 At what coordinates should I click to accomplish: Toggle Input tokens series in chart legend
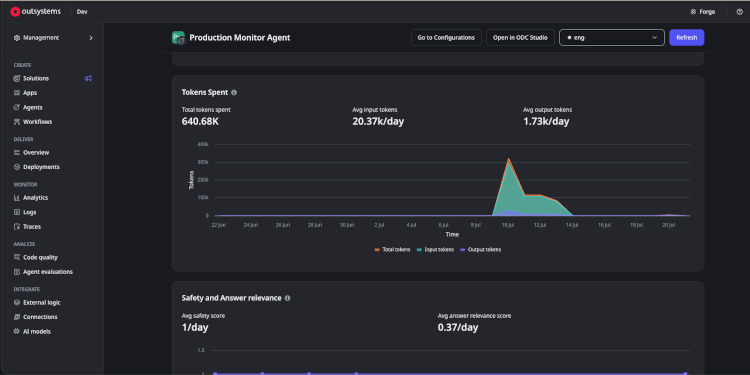pyautogui.click(x=435, y=250)
